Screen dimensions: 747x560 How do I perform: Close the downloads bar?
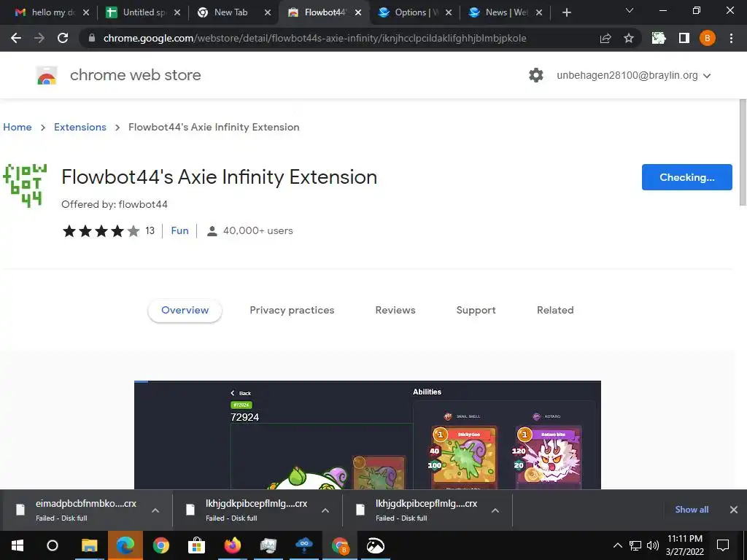tap(734, 510)
